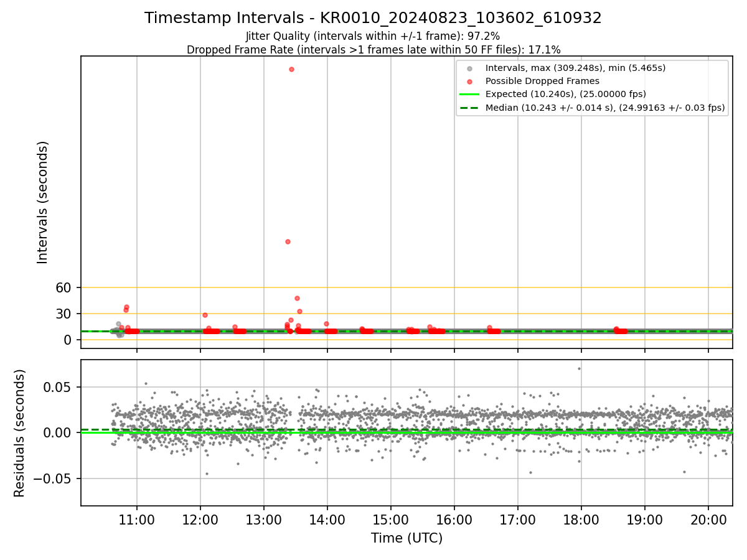Click legend entry "Intervals, max (309.248s), min (5.465s)"
747x560 pixels.
coord(575,68)
